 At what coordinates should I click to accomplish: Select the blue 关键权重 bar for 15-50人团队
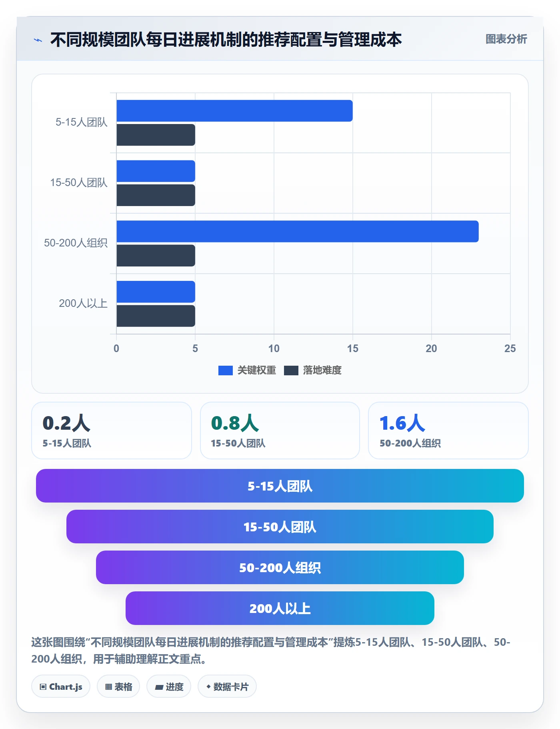tap(156, 171)
